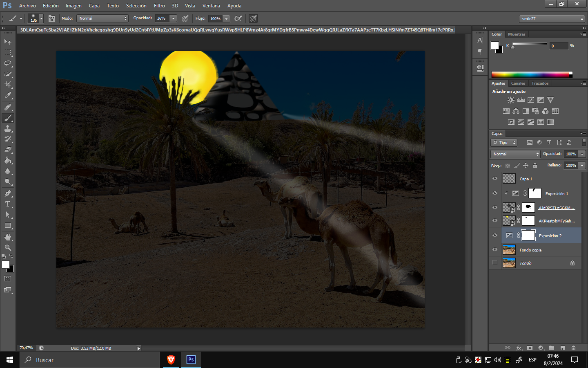The height and width of the screenshot is (368, 588).
Task: Select the Rectangle shape tool
Action: tap(8, 225)
